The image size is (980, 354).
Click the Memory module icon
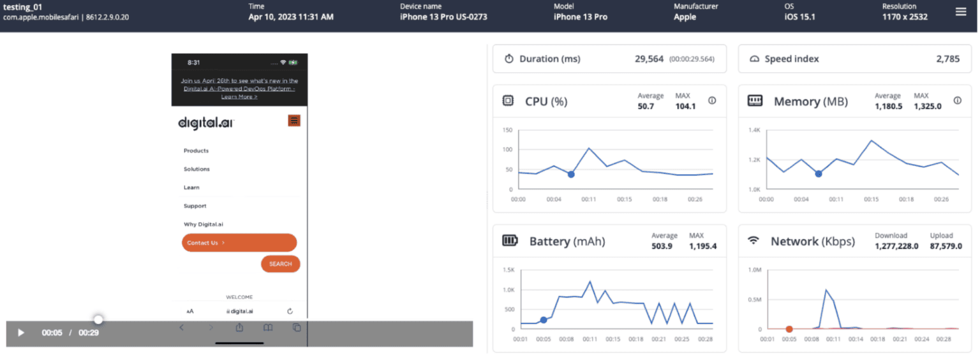click(x=755, y=101)
